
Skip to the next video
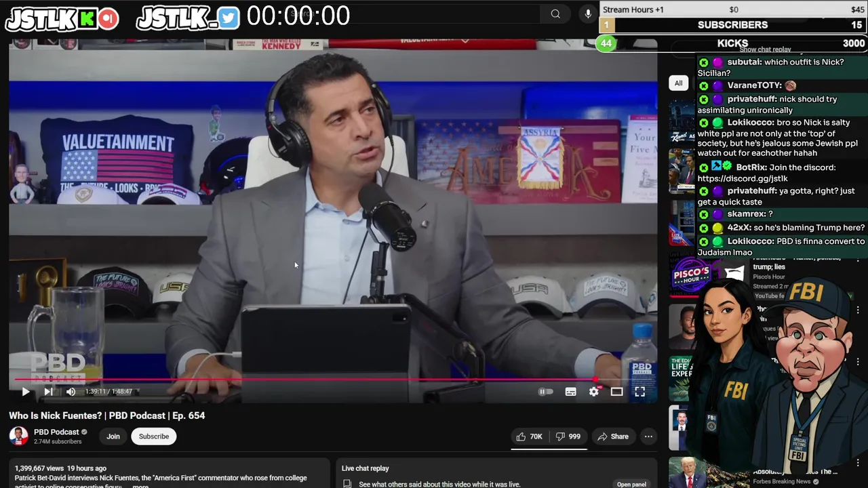(48, 391)
